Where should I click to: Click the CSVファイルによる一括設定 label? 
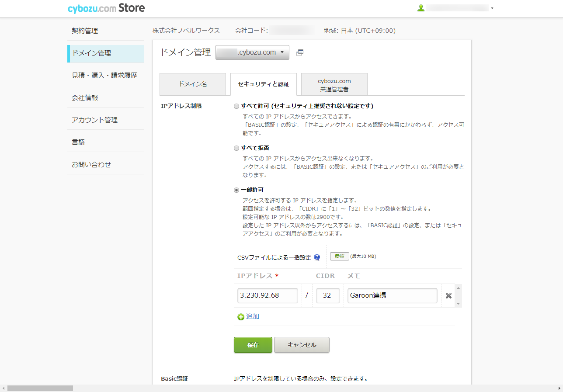click(274, 257)
